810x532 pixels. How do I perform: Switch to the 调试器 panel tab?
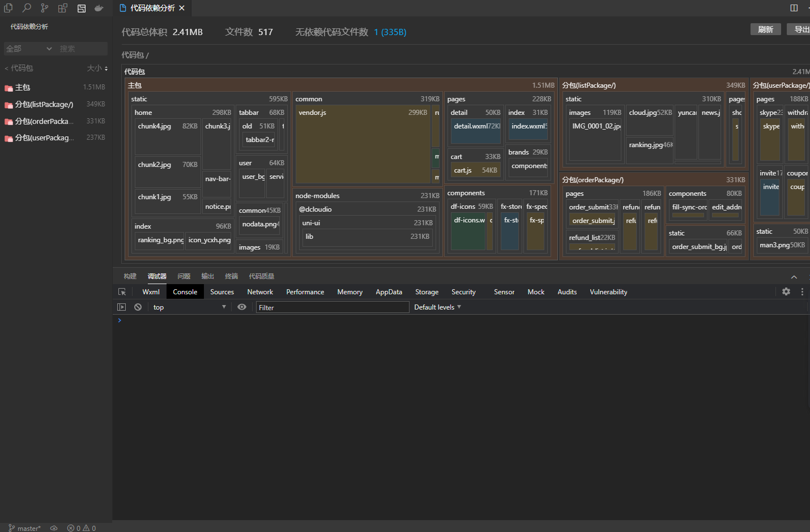[x=157, y=276]
